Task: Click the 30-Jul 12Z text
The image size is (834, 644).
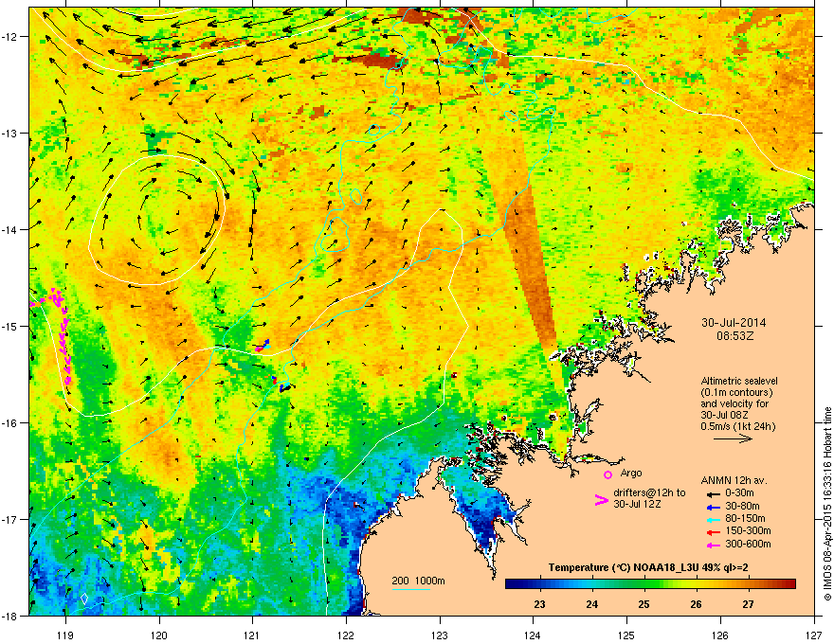Action: (637, 504)
